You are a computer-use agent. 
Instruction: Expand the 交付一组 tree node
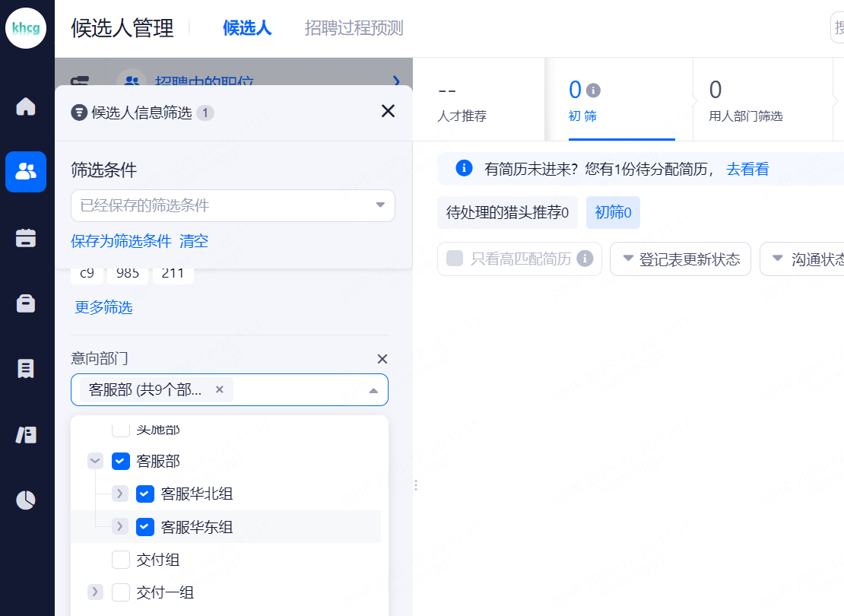[x=95, y=592]
